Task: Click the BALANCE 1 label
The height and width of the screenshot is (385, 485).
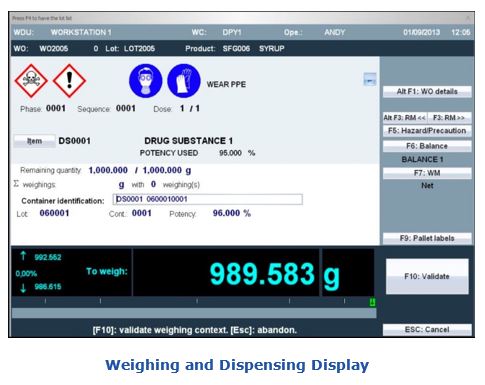Action: click(422, 159)
